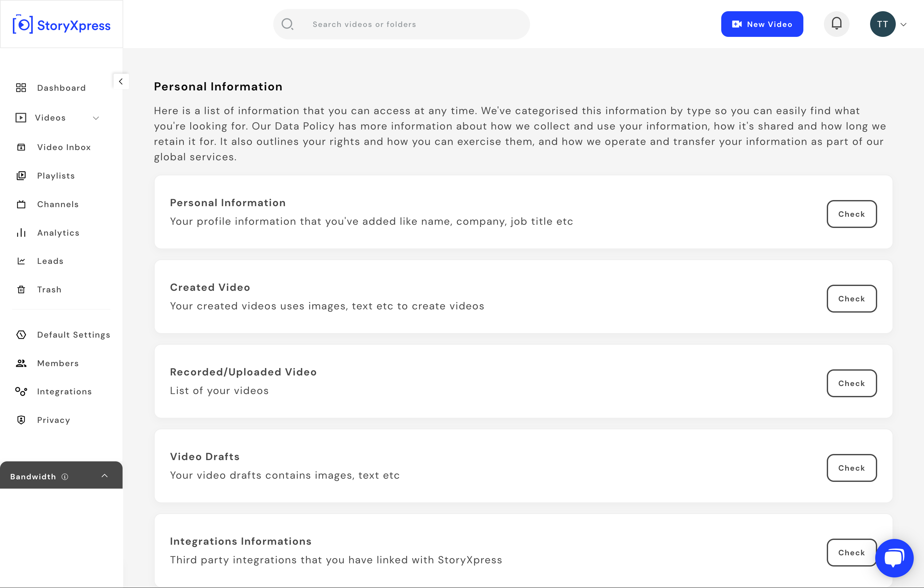Click the Integrations icon
The width and height of the screenshot is (924, 588).
[21, 391]
